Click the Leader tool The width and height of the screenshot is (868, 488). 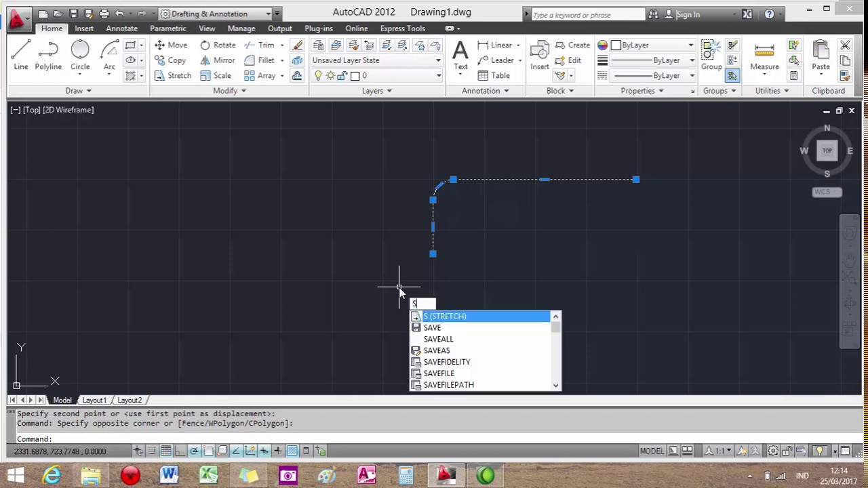[496, 60]
